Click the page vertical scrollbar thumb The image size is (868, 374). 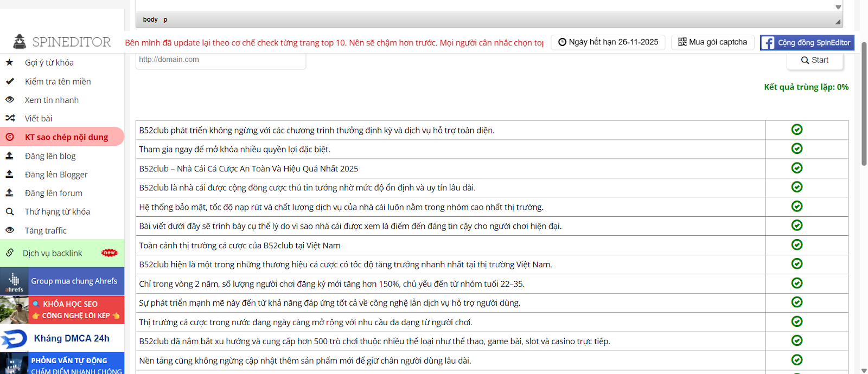864,103
